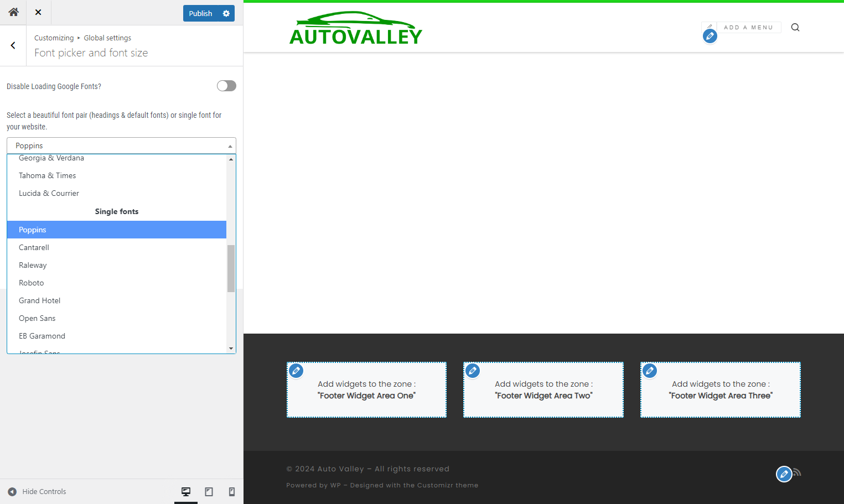The height and width of the screenshot is (504, 844).
Task: Edit Footer Widget Area One pencil icon
Action: (296, 371)
